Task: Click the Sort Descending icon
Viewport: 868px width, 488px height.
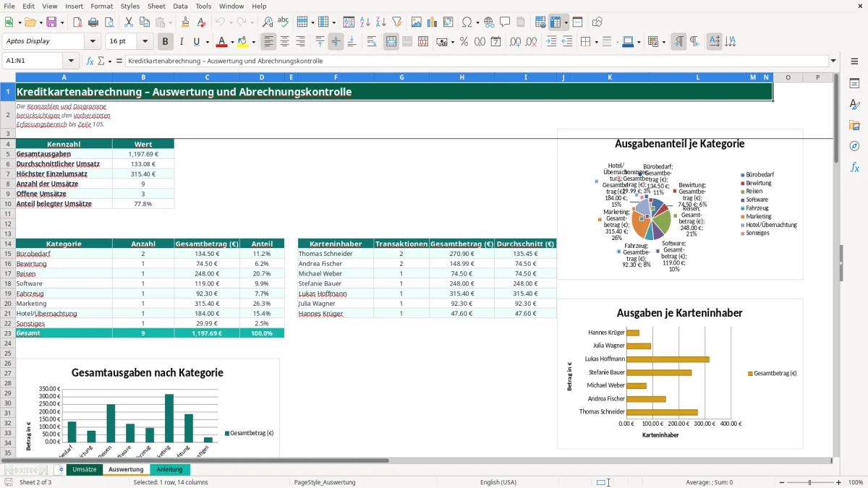Action: (380, 22)
